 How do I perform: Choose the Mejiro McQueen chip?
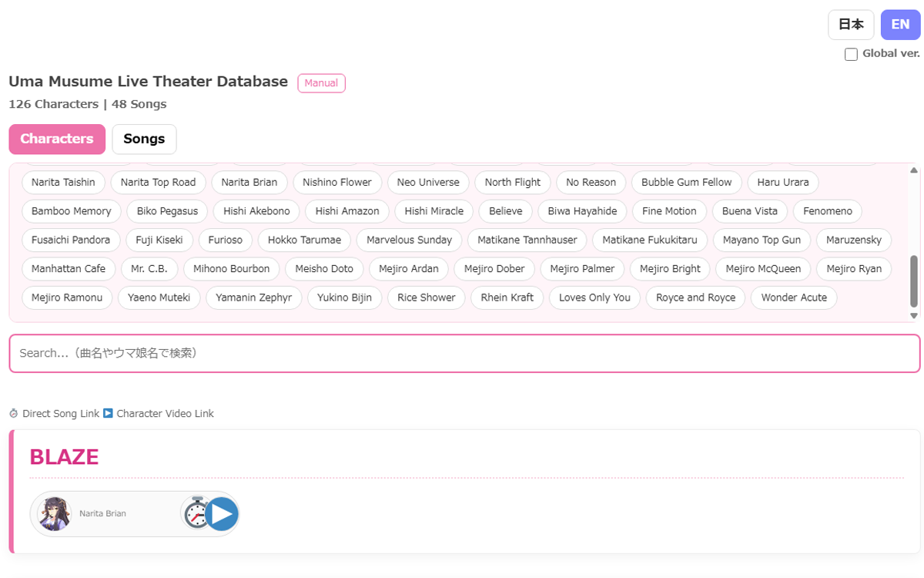tap(763, 269)
